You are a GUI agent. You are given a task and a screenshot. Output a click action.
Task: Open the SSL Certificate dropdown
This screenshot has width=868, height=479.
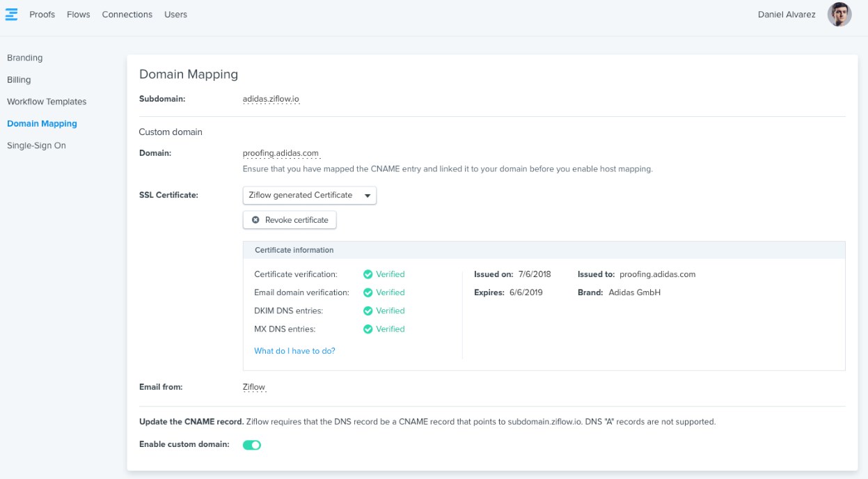point(309,196)
